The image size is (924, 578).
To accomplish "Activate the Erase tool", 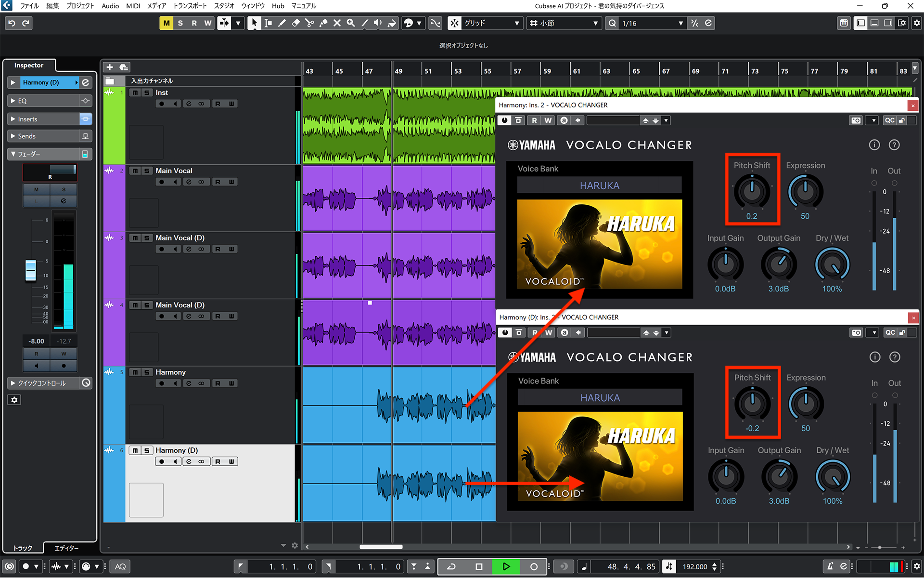I will coord(295,23).
